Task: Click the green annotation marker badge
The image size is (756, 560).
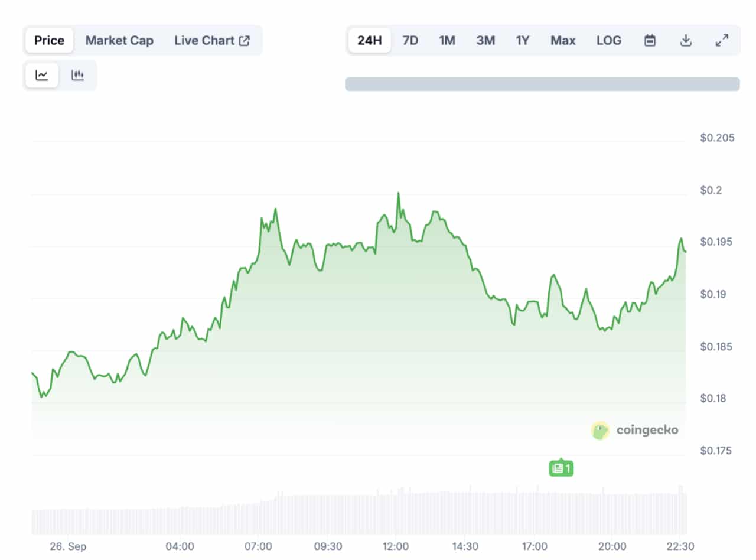Action: point(561,468)
